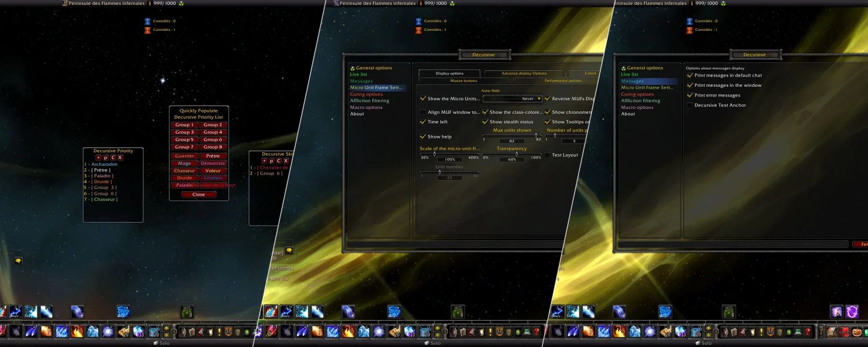The width and height of the screenshot is (868, 347).
Task: Click the pumpkin icon on right screenshot's action bar
Action: pos(857,332)
